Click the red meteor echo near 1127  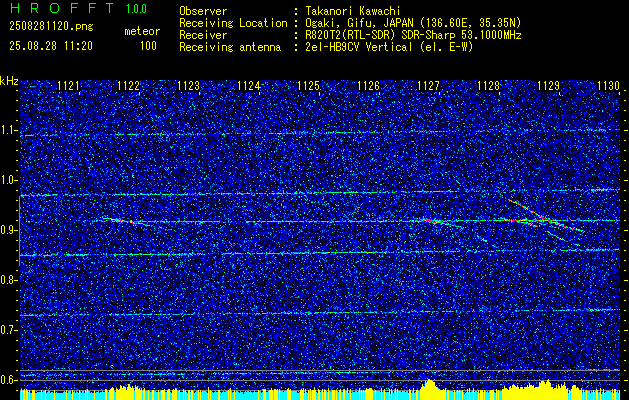point(430,220)
